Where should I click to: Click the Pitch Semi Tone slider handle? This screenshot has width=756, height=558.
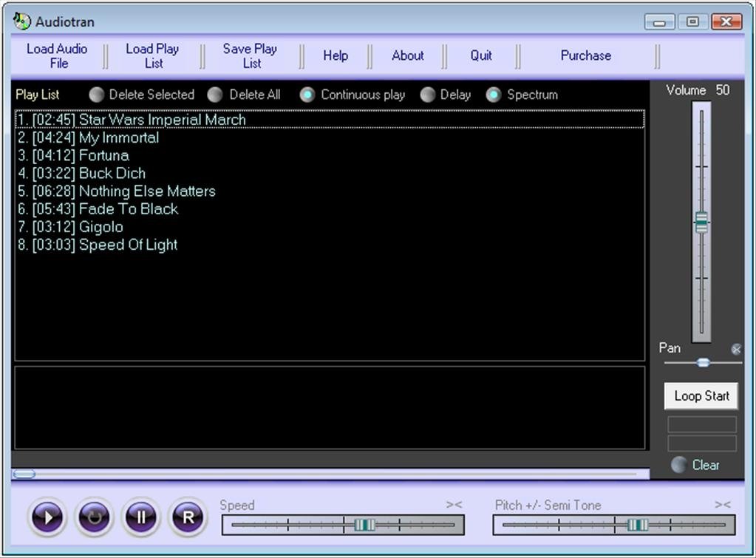[638, 525]
